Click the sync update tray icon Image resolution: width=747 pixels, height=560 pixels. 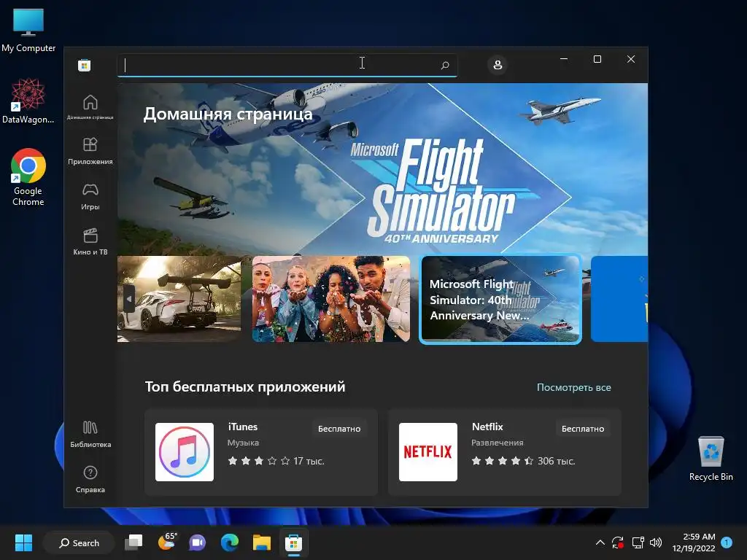click(618, 542)
